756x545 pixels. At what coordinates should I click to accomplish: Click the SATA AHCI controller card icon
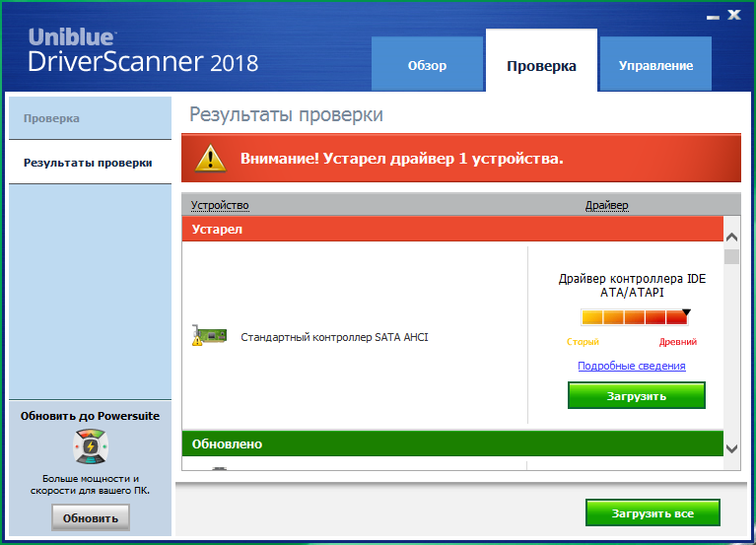click(x=209, y=335)
